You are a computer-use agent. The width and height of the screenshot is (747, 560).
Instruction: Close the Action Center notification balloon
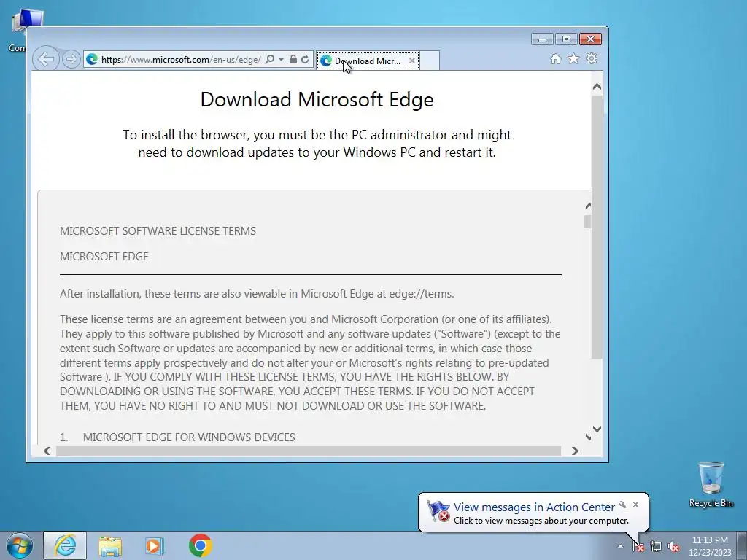pyautogui.click(x=635, y=505)
